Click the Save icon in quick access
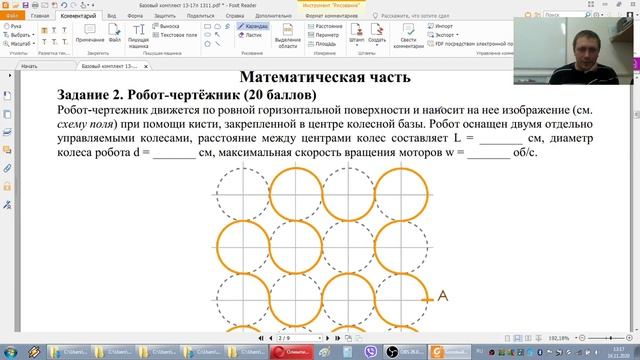 [25, 5]
